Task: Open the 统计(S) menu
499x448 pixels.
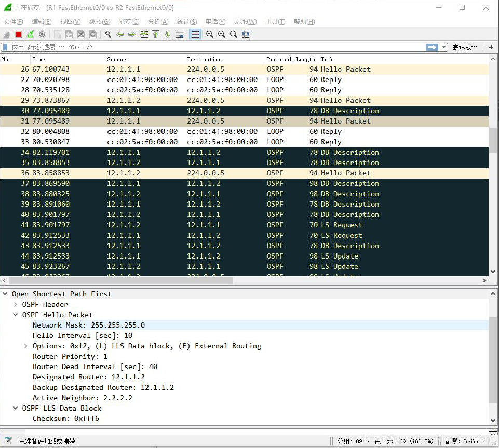Action: pos(187,22)
